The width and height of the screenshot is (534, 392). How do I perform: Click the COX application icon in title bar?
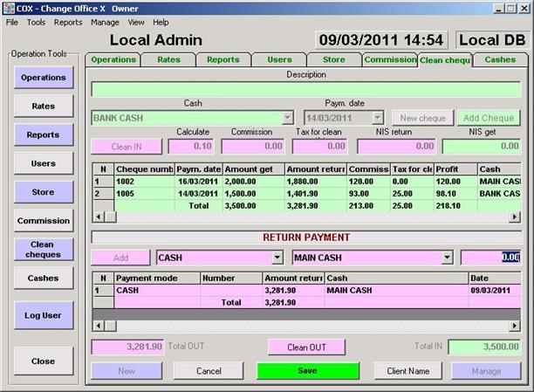click(10, 7)
